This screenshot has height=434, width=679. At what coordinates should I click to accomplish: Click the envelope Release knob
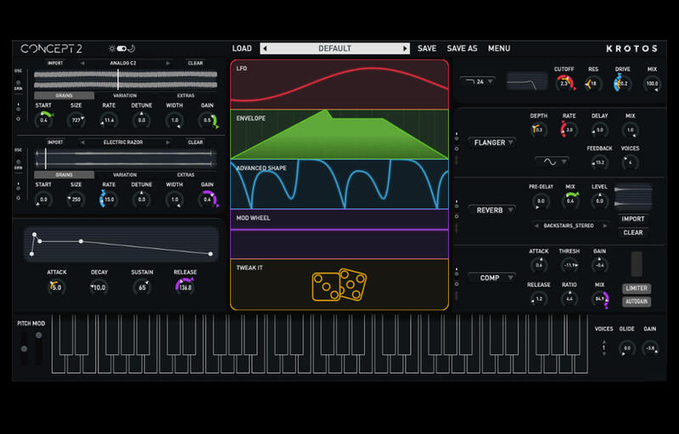tap(185, 287)
